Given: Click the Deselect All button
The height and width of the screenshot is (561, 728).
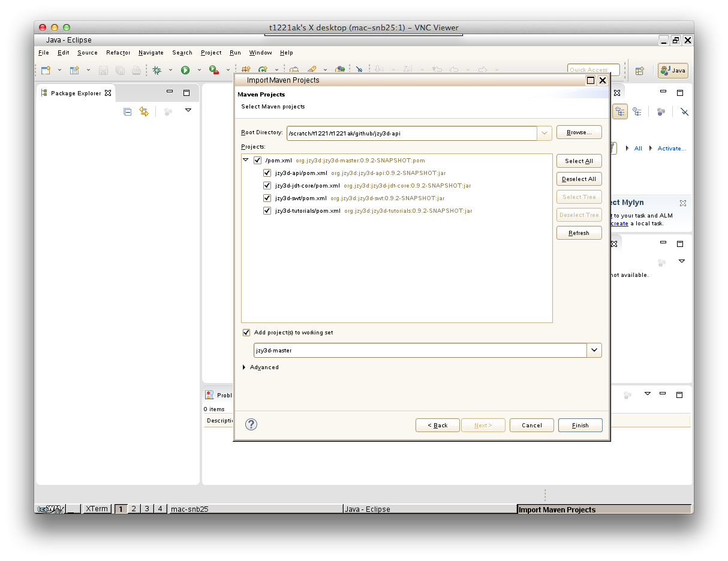Looking at the screenshot, I should [x=579, y=179].
